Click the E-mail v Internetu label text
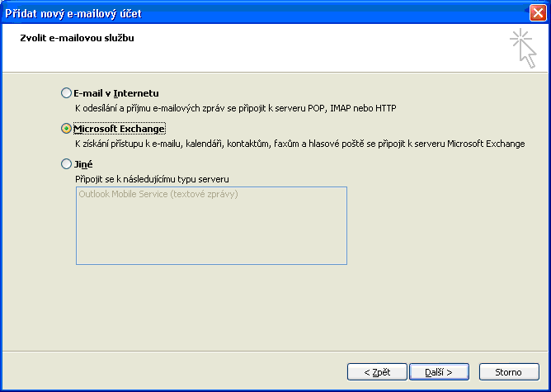This screenshot has height=392, width=551. click(x=116, y=93)
